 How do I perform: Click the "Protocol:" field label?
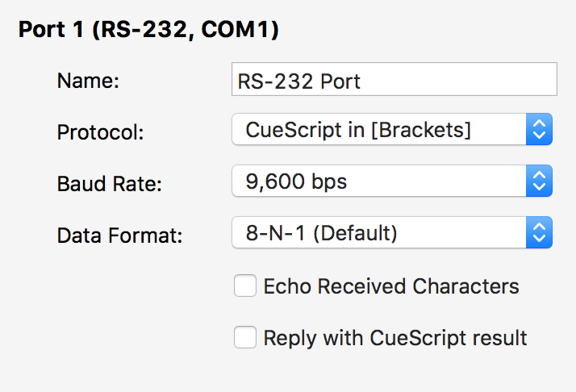pyautogui.click(x=100, y=132)
